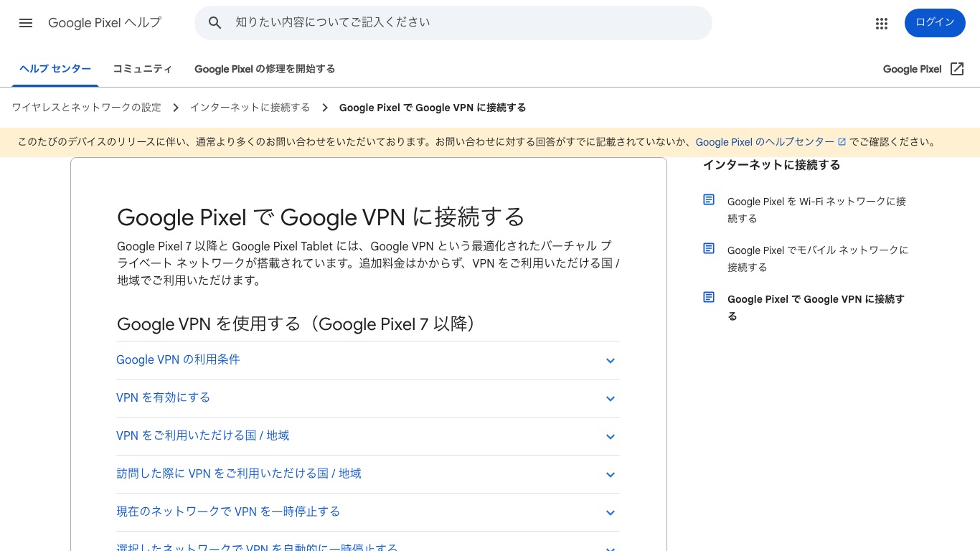Expand the Google VPN の利用条件 section
The image size is (980, 551).
pyautogui.click(x=367, y=360)
